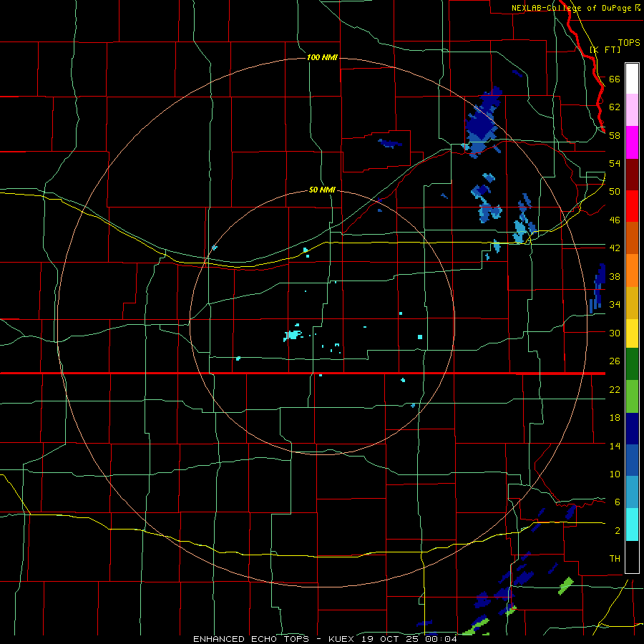Screen dimensions: 644x644
Task: Click the "TOPS" legend heading
Action: 629,42
